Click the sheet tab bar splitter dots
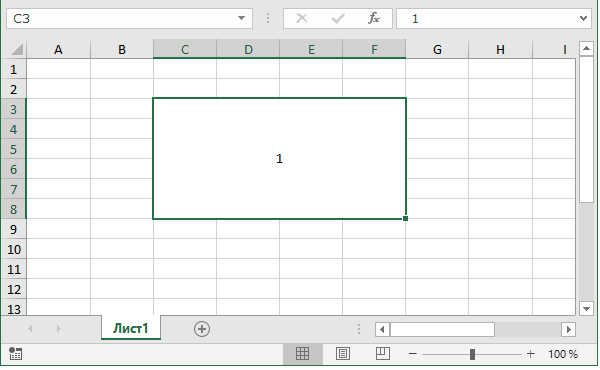600x370 pixels. click(x=359, y=329)
